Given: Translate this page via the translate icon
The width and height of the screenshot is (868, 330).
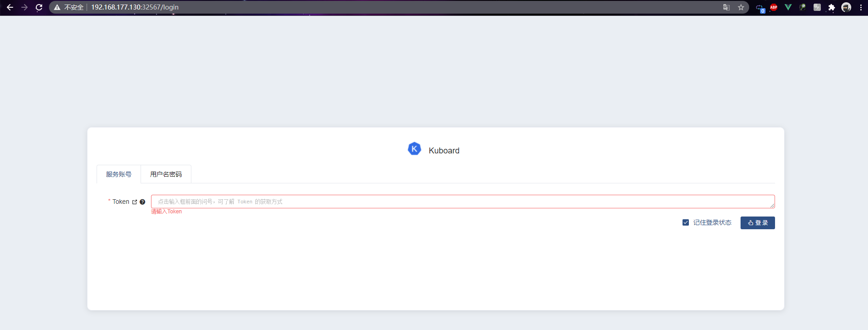Looking at the screenshot, I should point(727,7).
